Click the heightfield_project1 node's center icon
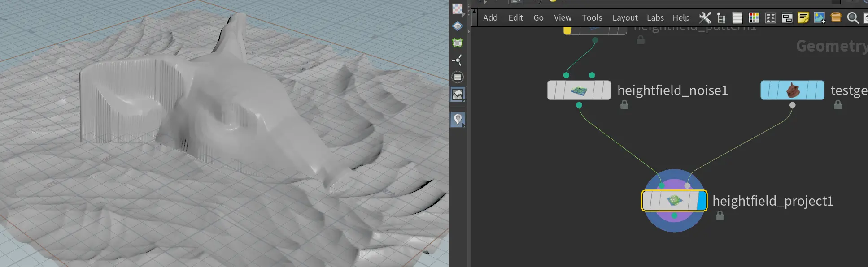Image resolution: width=868 pixels, height=267 pixels. (674, 201)
